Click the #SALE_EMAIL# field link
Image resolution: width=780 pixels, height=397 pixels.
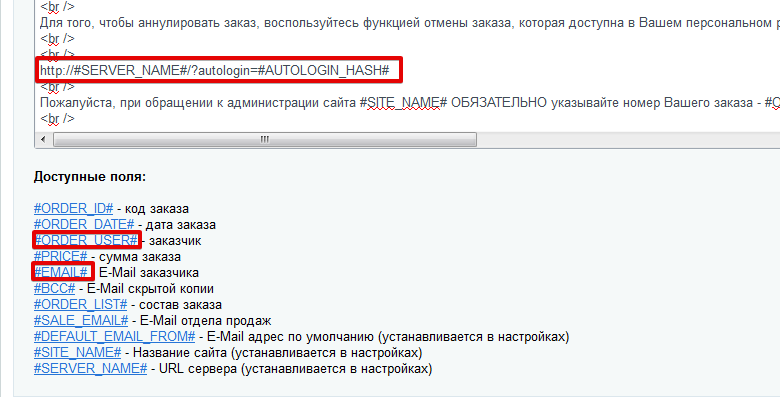pos(81,320)
